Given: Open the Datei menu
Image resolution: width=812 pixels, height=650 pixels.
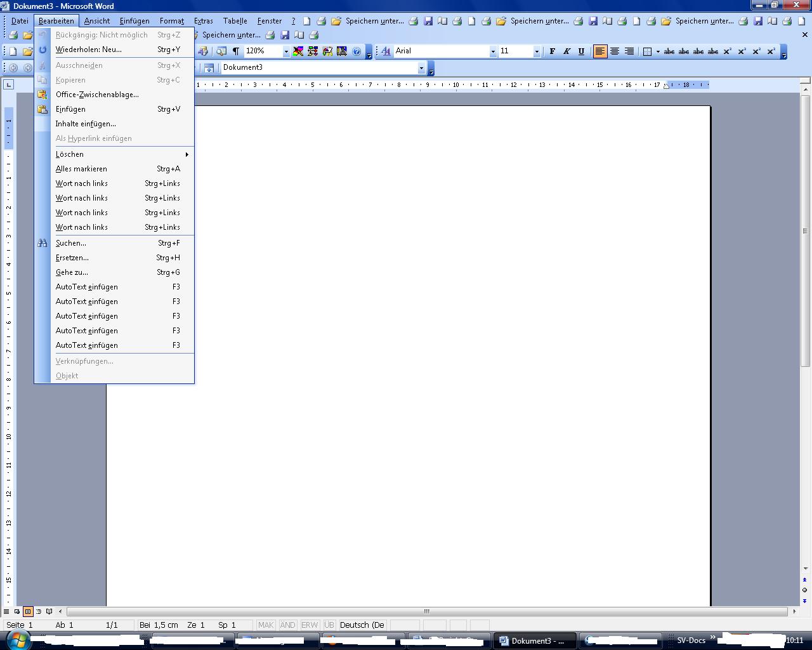Looking at the screenshot, I should pos(20,21).
